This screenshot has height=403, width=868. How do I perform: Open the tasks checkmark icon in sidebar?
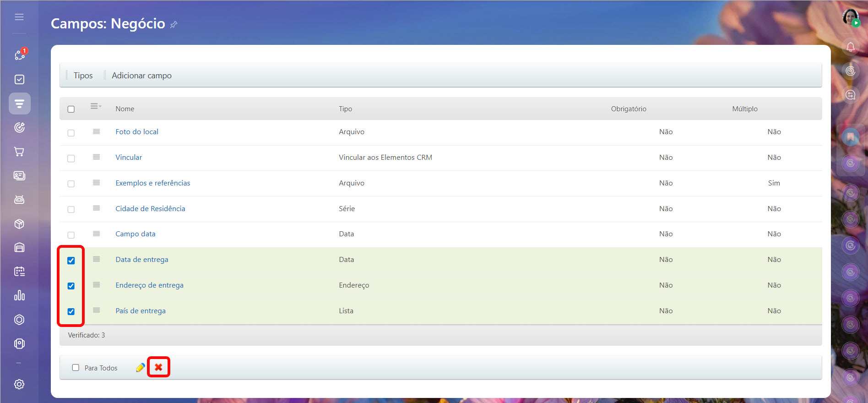coord(19,80)
